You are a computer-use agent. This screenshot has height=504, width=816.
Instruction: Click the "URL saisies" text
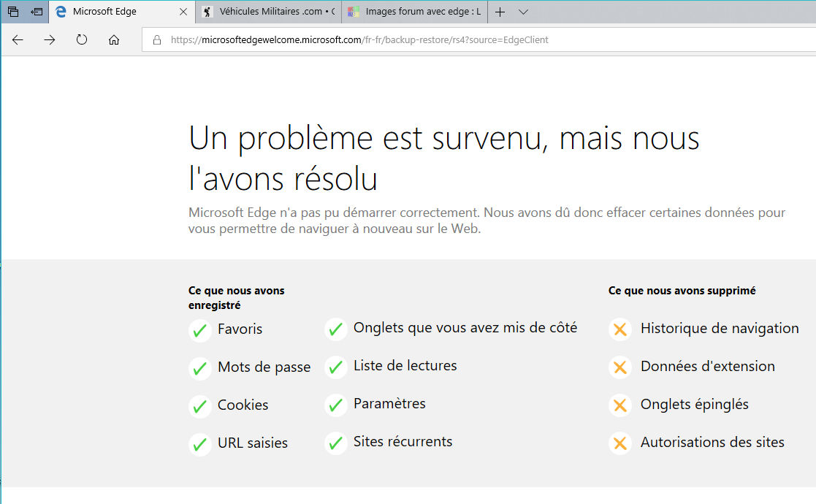coord(253,443)
